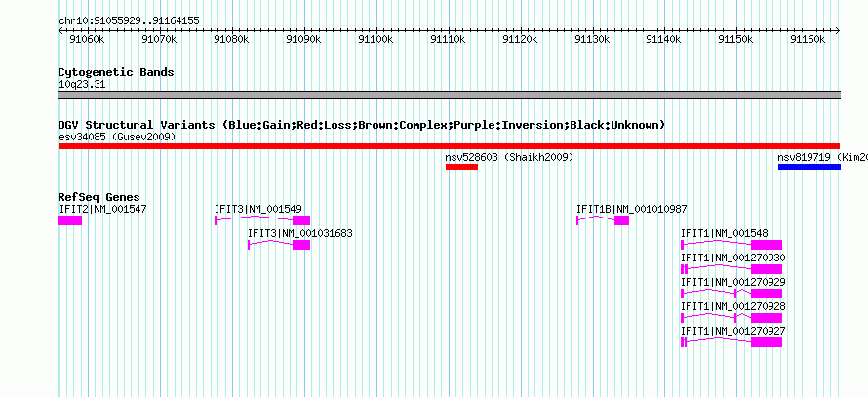Click the 91150k ruler tick label
868x397 pixels.
[x=736, y=40]
